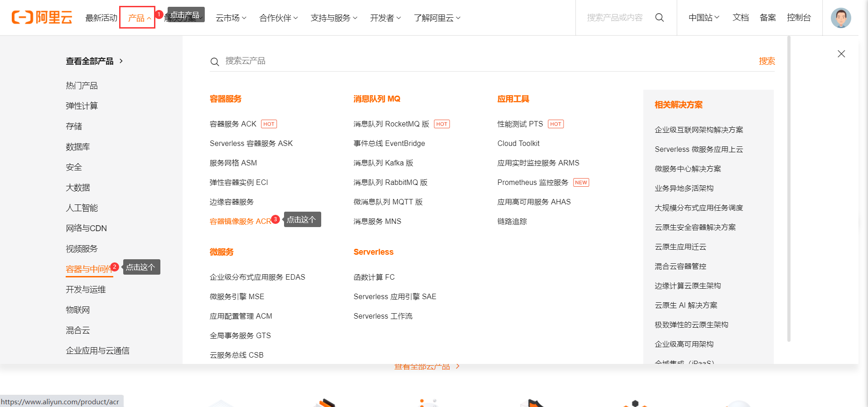Open 消息队列 RabbitMQ 版
Image resolution: width=868 pixels, height=407 pixels.
coord(391,182)
